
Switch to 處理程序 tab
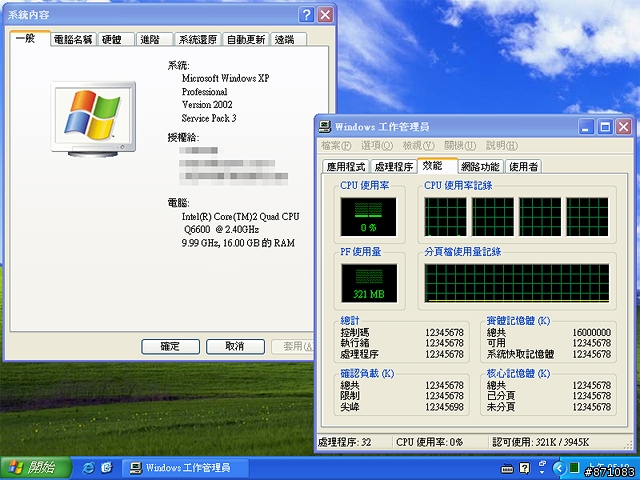click(393, 167)
